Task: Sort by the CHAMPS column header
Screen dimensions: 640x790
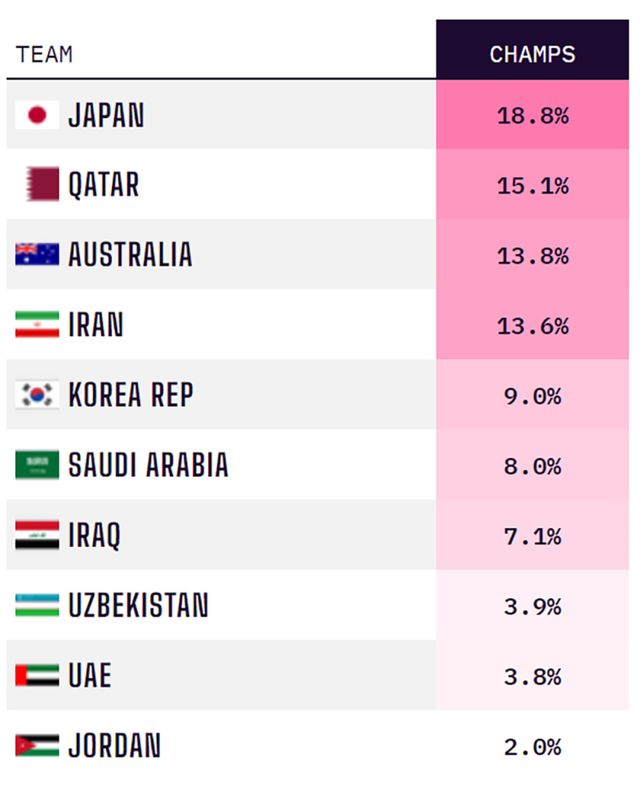Action: 532,53
